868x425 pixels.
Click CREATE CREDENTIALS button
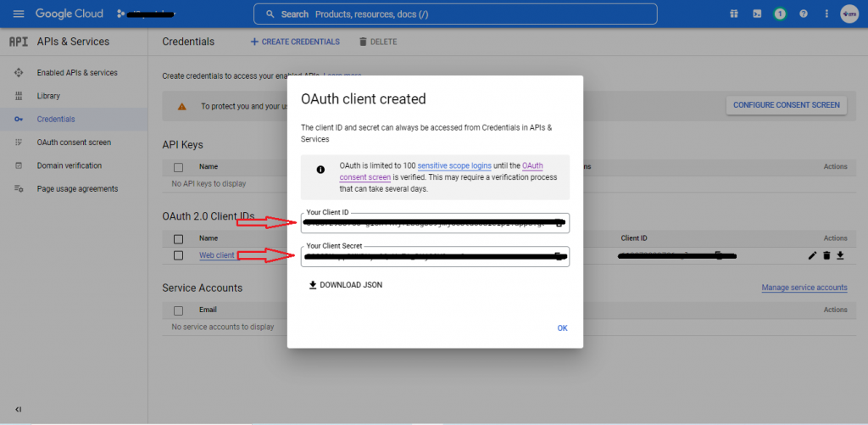click(295, 42)
